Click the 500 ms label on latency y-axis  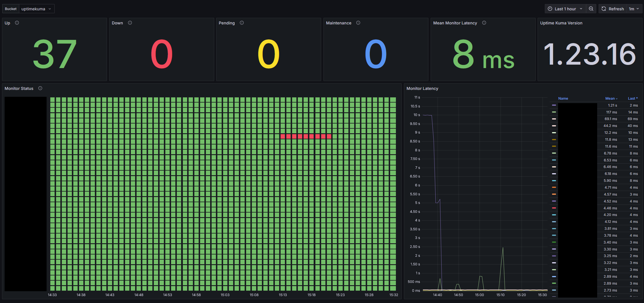pos(414,282)
